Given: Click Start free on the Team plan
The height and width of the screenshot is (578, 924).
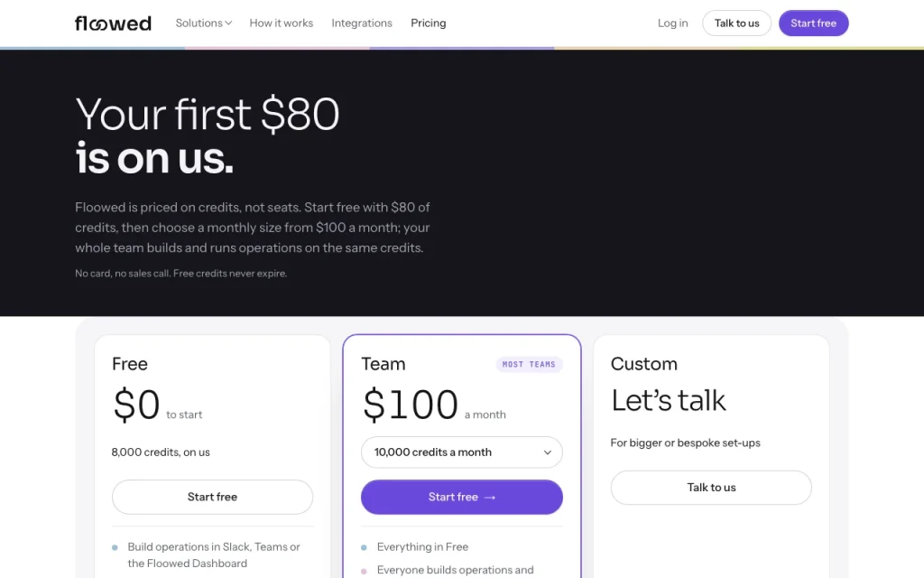Looking at the screenshot, I should [462, 497].
